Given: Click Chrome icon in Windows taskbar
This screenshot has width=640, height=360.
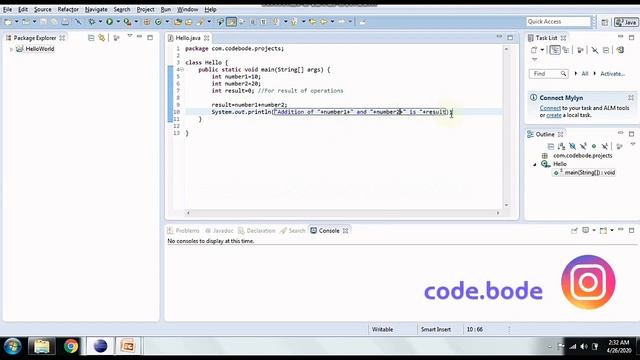Looking at the screenshot, I should pyautogui.click(x=71, y=346).
